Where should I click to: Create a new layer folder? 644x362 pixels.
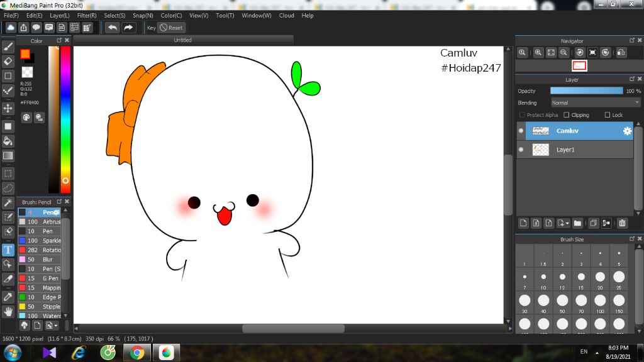[577, 223]
